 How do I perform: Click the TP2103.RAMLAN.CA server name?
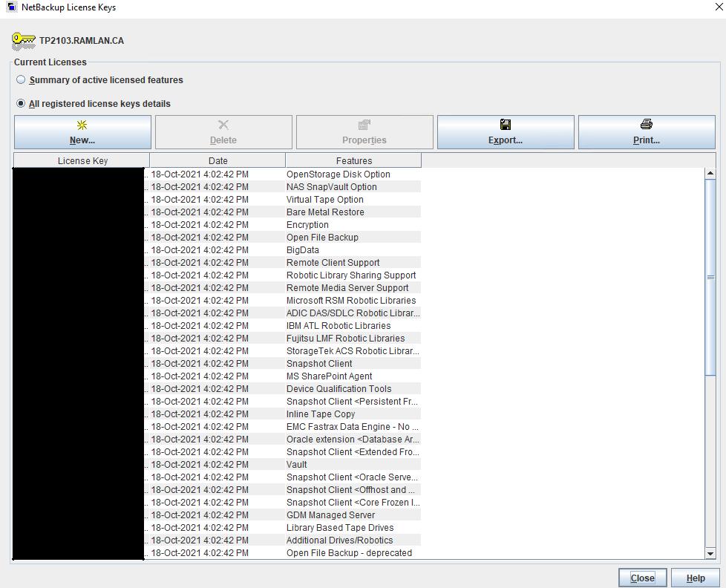tap(82, 41)
